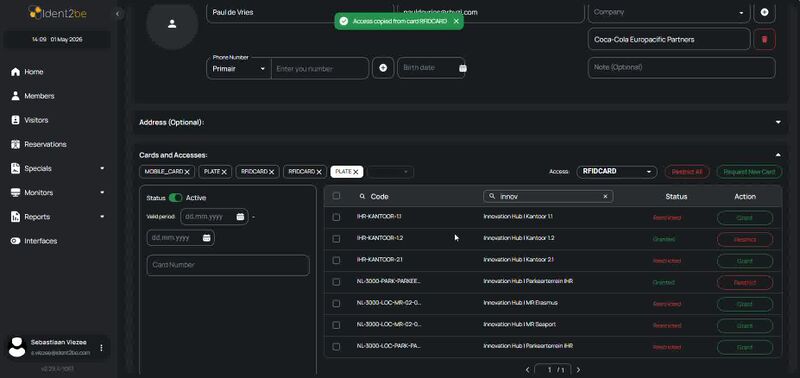Screen dimensions: 800x378
Task: Check the MR Seaport row checkbox
Action: click(336, 325)
